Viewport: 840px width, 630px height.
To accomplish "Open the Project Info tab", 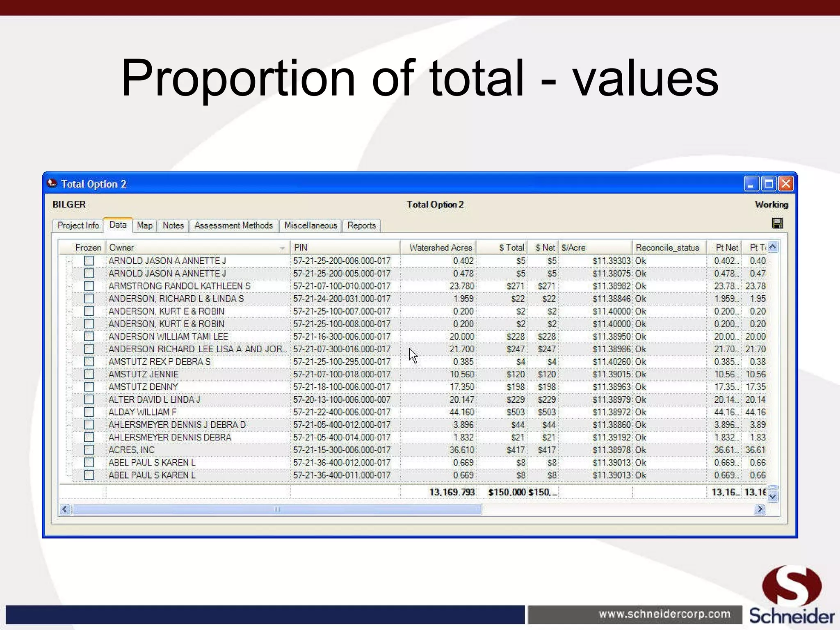I will [x=78, y=226].
